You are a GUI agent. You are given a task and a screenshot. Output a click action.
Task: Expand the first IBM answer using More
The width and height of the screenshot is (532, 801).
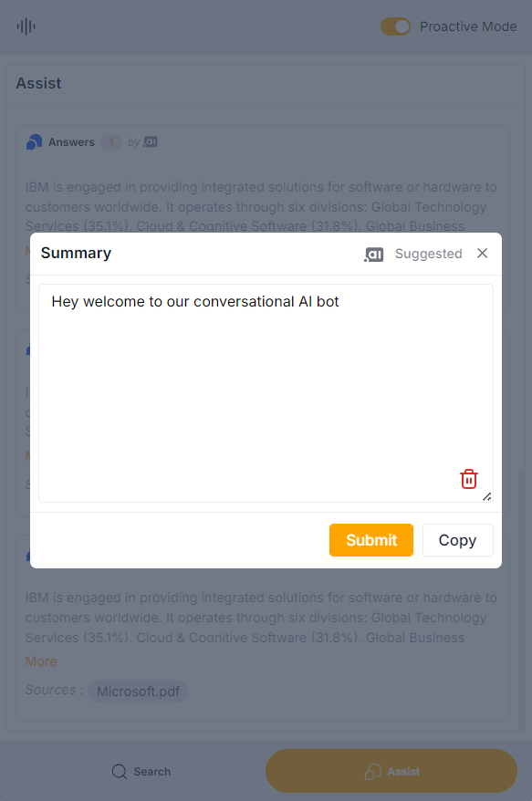tap(40, 250)
